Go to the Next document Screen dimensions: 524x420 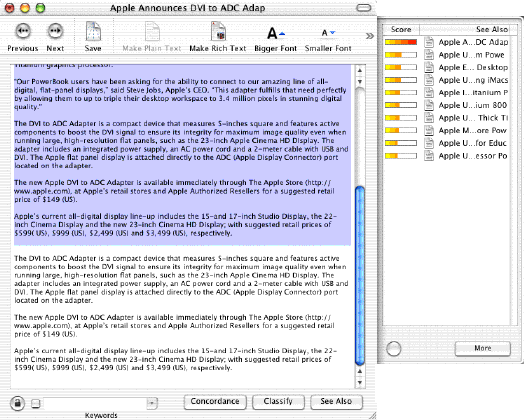pos(55,31)
